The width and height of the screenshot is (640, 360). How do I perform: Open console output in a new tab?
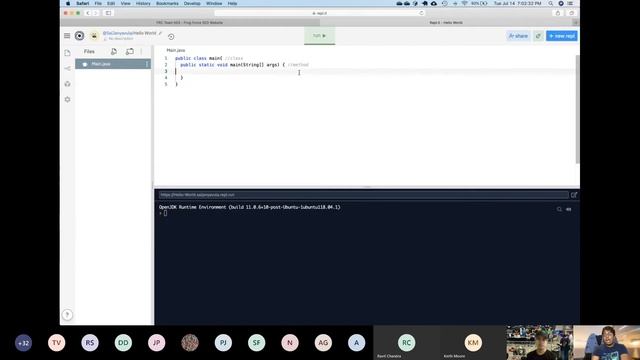coord(574,195)
